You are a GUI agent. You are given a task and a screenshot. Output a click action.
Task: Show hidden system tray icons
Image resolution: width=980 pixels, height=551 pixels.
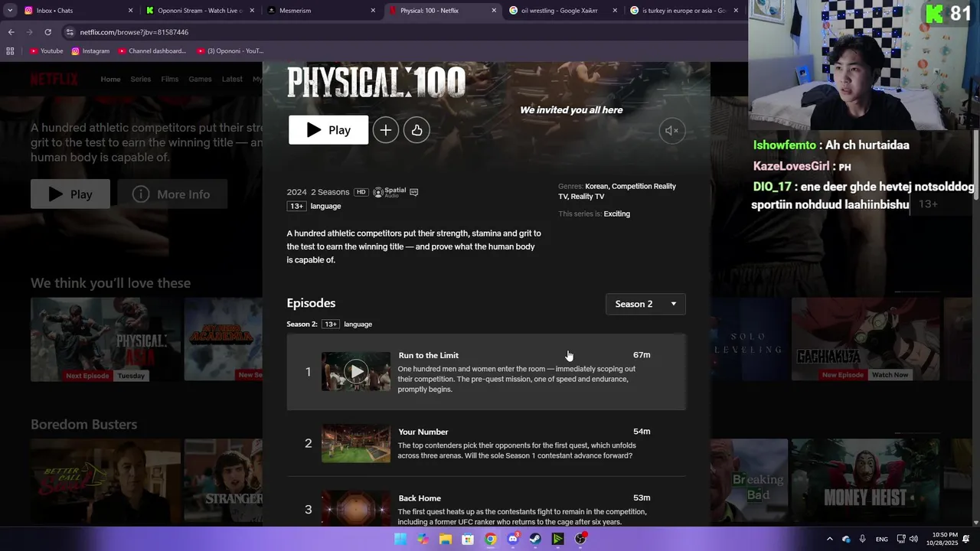829,539
